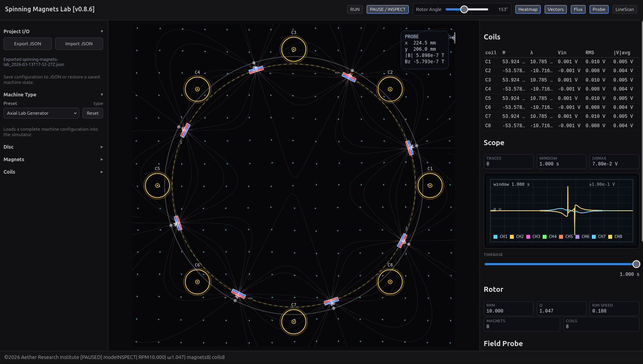Toggle the Heatmap overlay
Image resolution: width=643 pixels, height=364 pixels.
click(528, 9)
